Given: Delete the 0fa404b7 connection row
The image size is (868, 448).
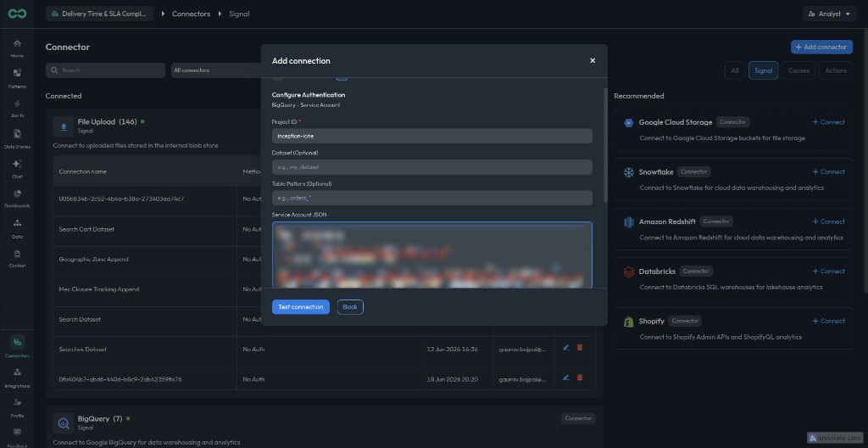Looking at the screenshot, I should point(580,378).
